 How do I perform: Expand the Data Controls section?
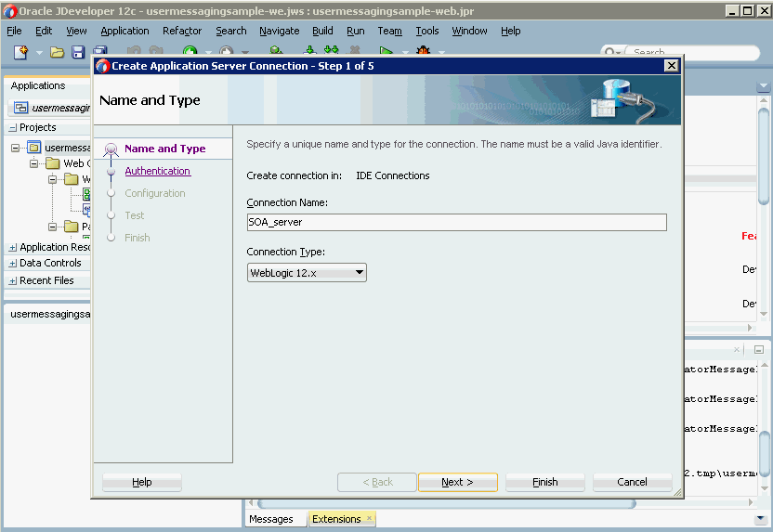click(13, 264)
